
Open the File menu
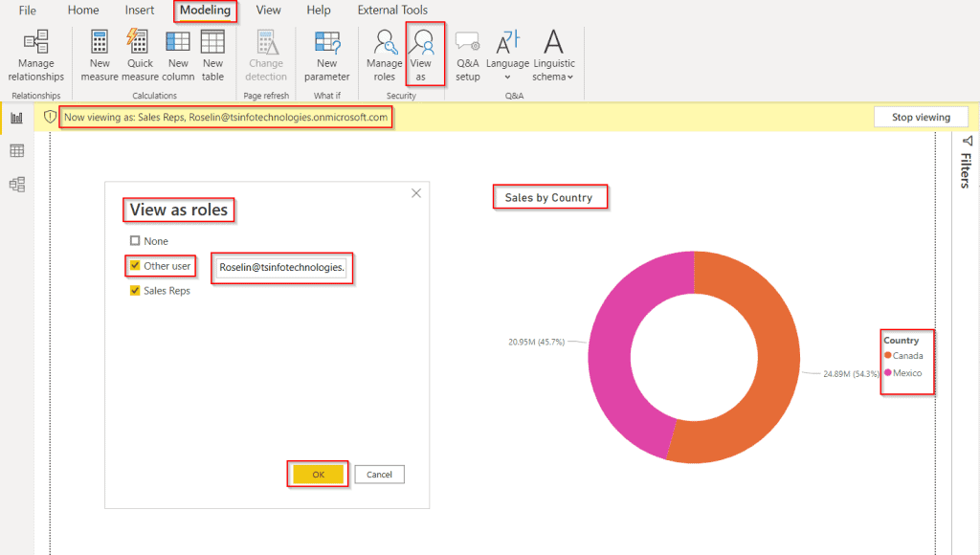pyautogui.click(x=28, y=10)
